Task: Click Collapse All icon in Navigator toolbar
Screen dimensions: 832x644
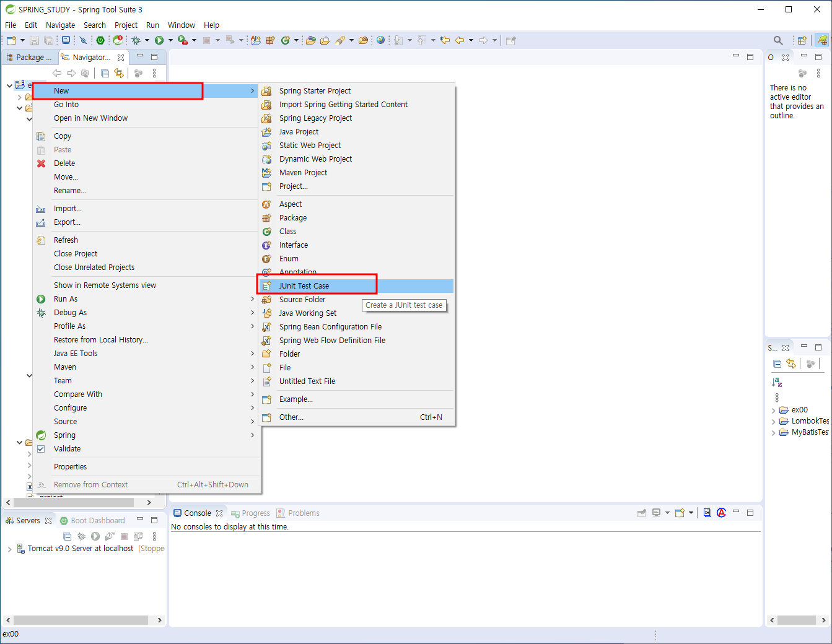Action: pyautogui.click(x=105, y=73)
